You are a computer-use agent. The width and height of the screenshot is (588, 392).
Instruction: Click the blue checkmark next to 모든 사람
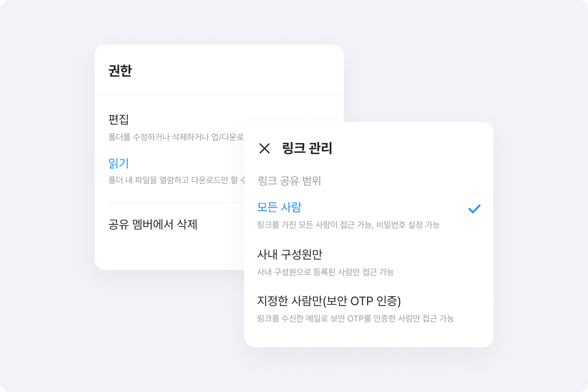click(x=474, y=209)
